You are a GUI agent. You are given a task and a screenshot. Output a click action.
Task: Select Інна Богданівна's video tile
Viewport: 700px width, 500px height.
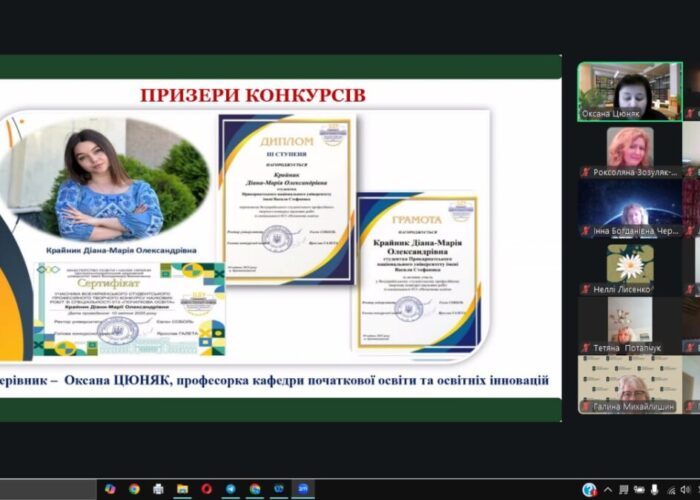629,209
